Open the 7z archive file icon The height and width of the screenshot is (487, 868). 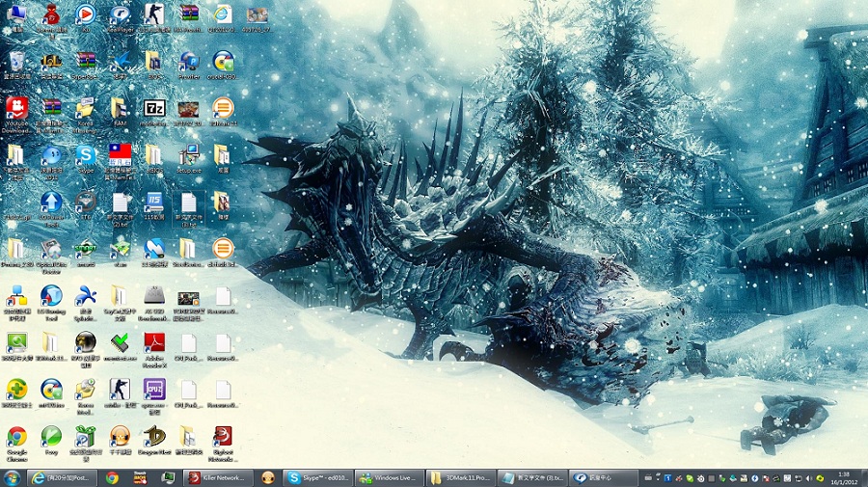(x=154, y=108)
